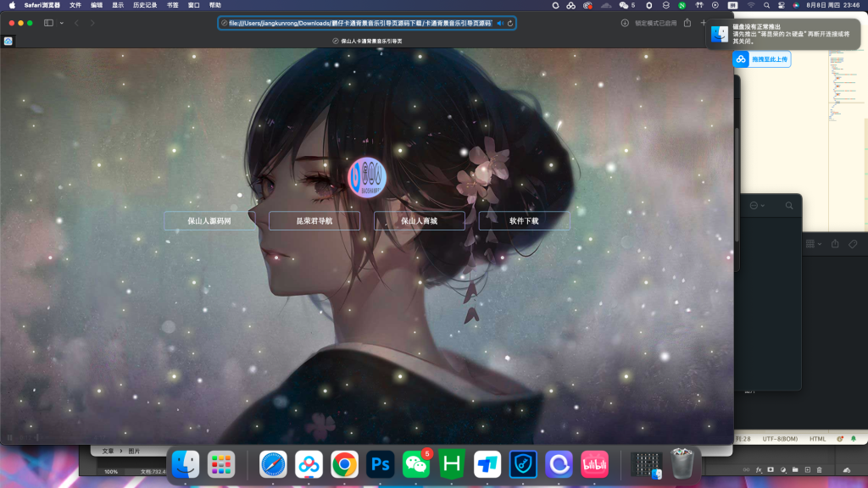Click UTF-8(BOM) encoding in editor status bar
This screenshot has width=868, height=488.
tap(780, 439)
